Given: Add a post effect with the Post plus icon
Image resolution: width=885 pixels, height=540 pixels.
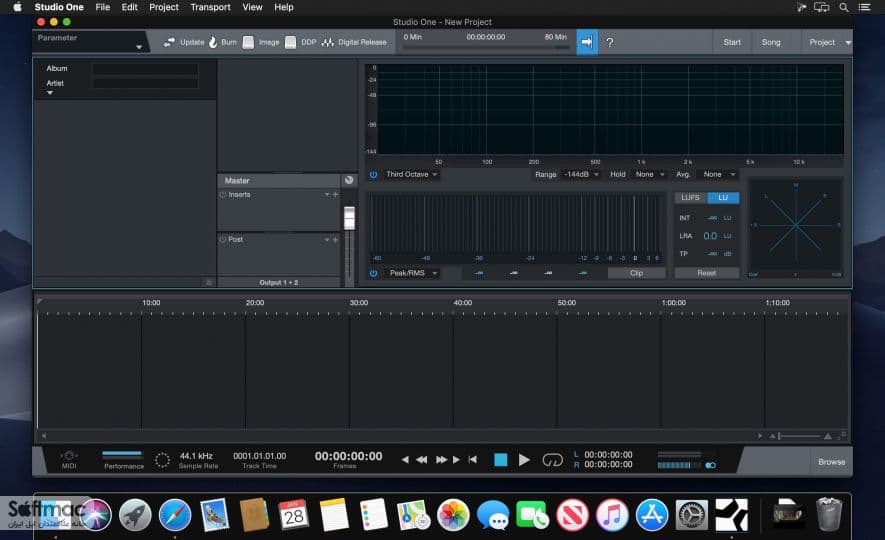Looking at the screenshot, I should pos(335,240).
